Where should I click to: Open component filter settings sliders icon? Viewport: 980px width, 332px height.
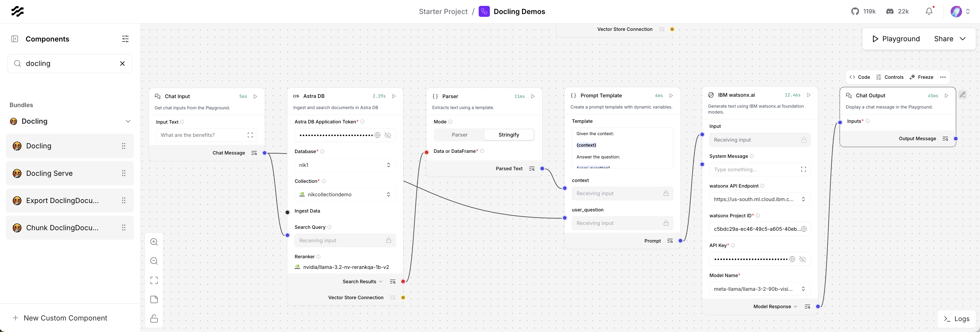(x=125, y=39)
